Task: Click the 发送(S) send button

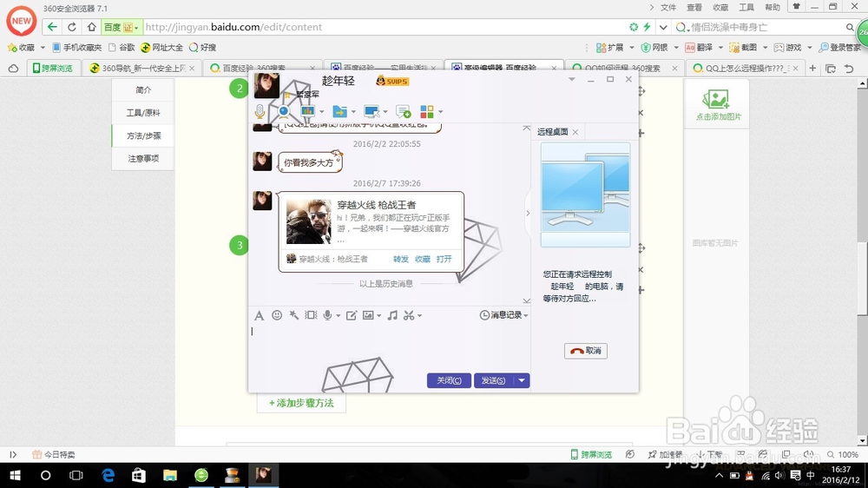Action: pos(494,380)
